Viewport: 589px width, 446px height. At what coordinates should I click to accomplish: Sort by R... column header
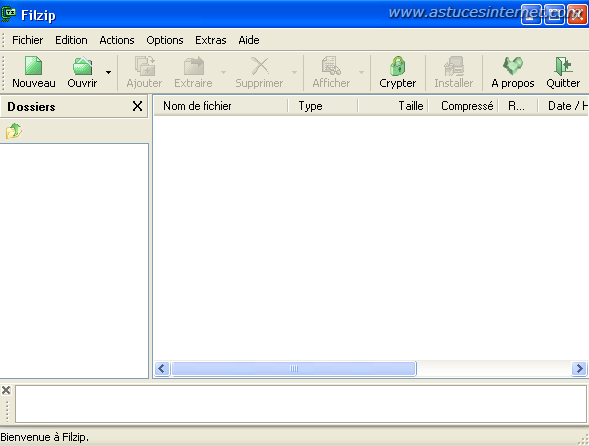(518, 106)
